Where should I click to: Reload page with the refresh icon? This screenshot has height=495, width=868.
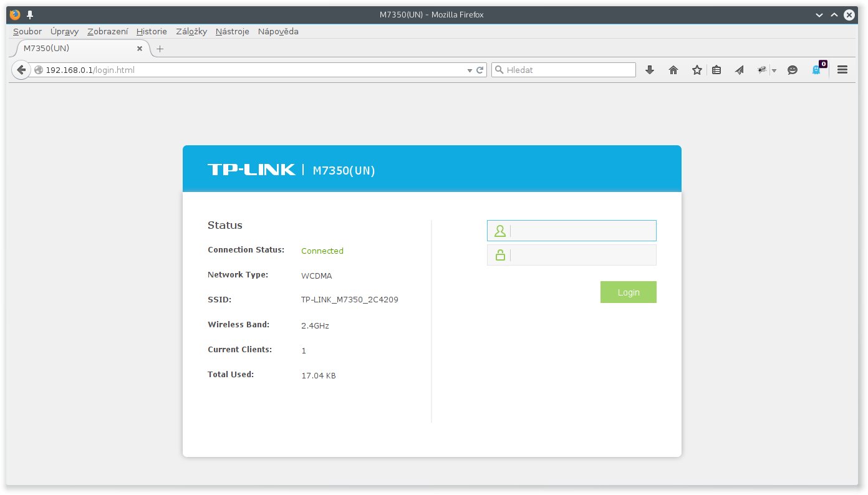click(x=480, y=70)
